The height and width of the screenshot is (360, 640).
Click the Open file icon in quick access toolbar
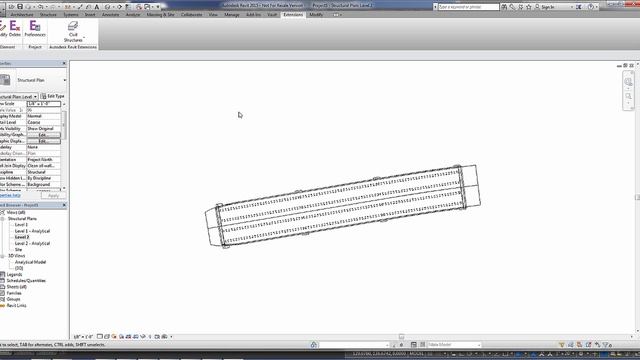[x=11, y=7]
